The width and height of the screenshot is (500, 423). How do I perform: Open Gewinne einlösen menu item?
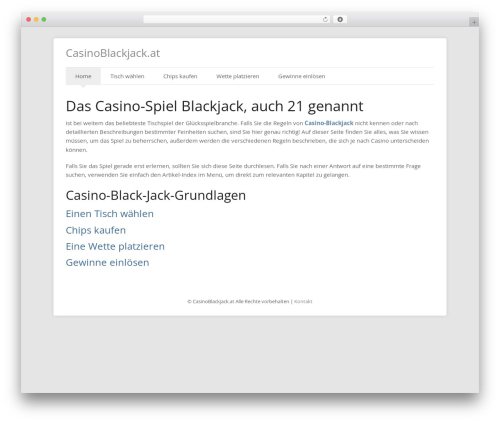pyautogui.click(x=301, y=76)
